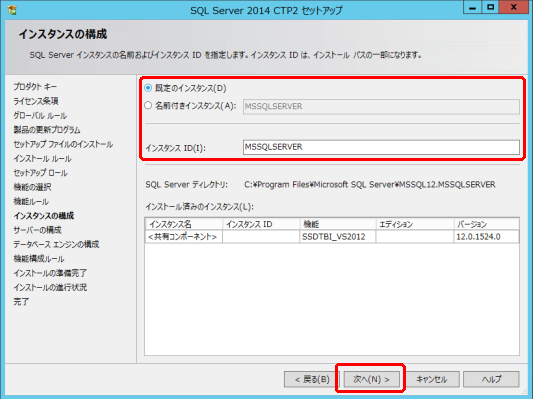Select グローバル ルール step in sidebar
Viewport: 533px width, 399px height.
pyautogui.click(x=40, y=116)
